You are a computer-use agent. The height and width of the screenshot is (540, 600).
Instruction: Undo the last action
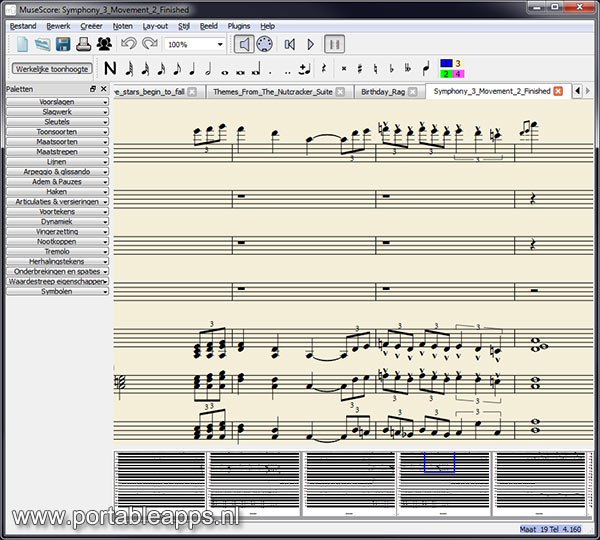pyautogui.click(x=129, y=44)
